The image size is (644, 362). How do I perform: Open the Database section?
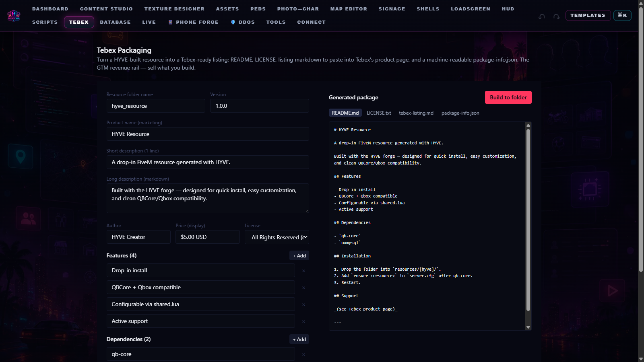click(116, 22)
